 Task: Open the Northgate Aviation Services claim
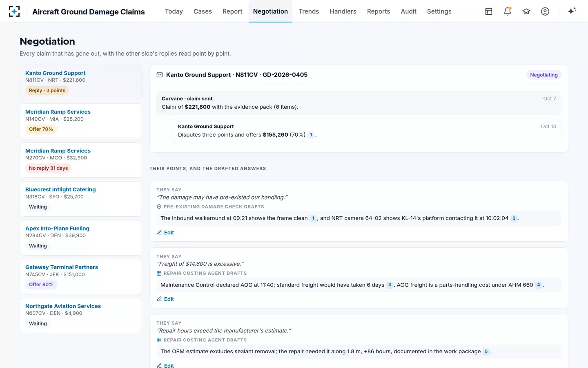(x=81, y=316)
